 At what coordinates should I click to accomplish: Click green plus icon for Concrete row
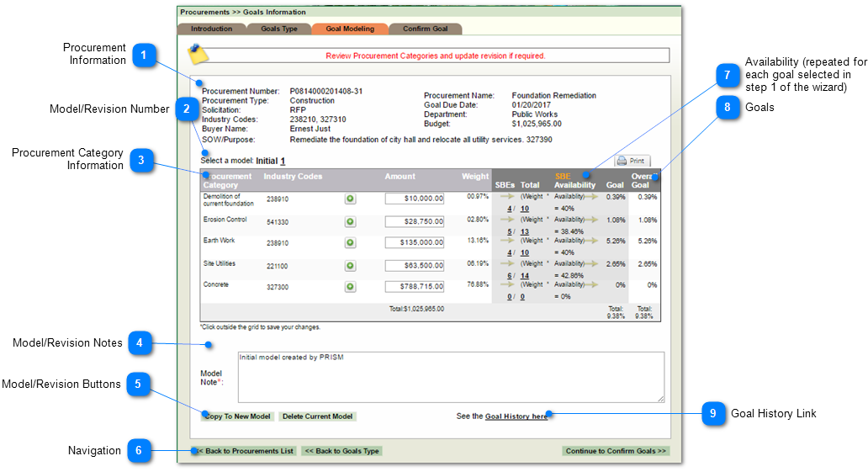point(350,287)
